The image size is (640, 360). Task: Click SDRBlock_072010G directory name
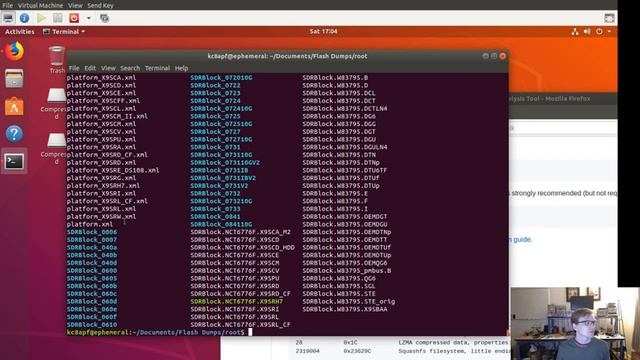[221, 78]
